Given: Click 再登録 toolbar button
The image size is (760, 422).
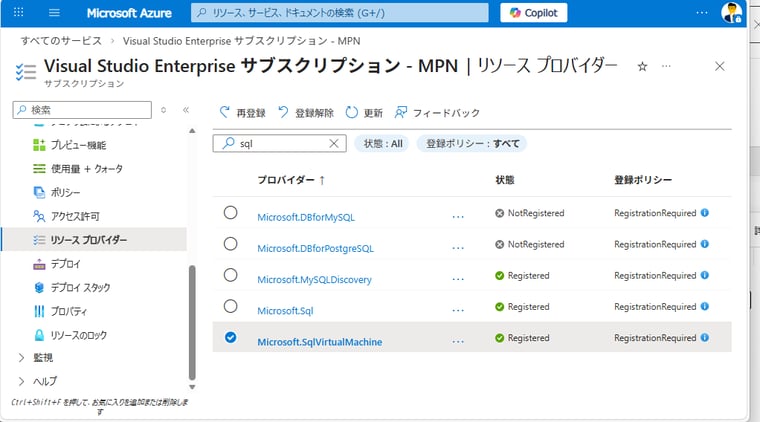Looking at the screenshot, I should (x=242, y=113).
